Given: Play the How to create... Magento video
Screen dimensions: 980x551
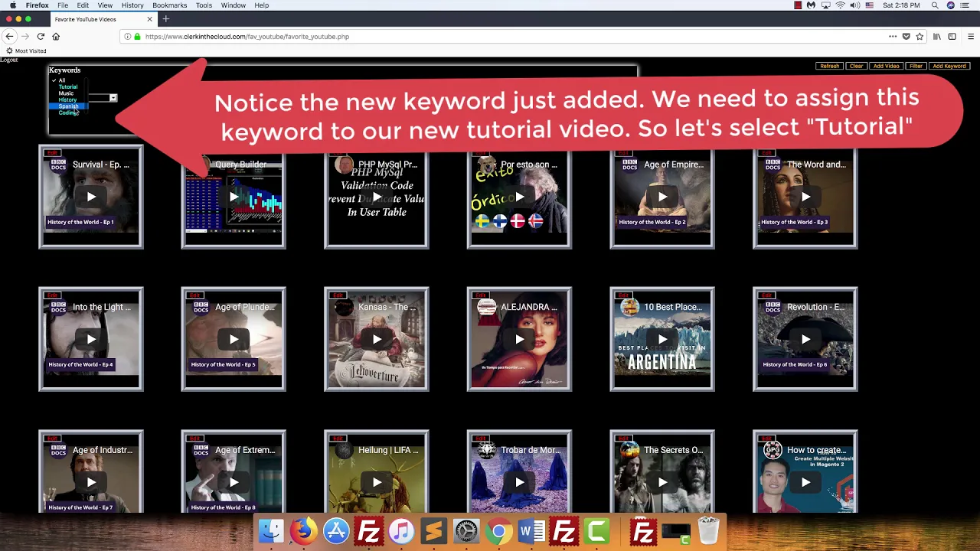Looking at the screenshot, I should [805, 482].
